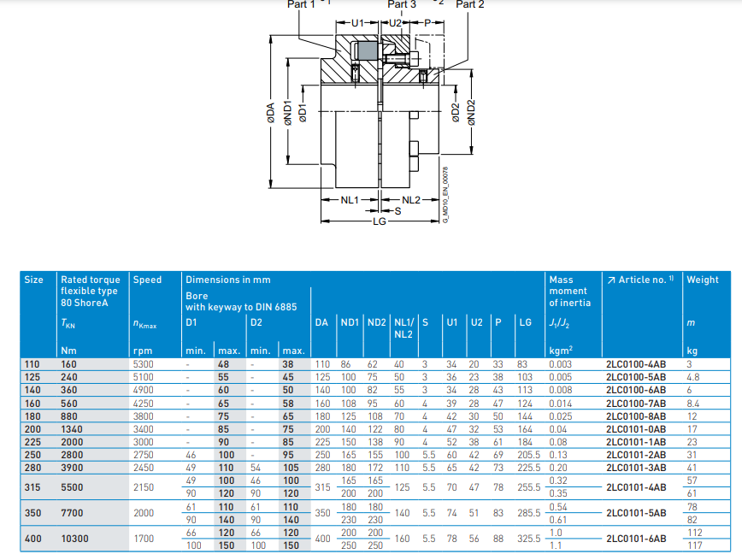
Task: Click the Speed column header
Action: (x=147, y=280)
